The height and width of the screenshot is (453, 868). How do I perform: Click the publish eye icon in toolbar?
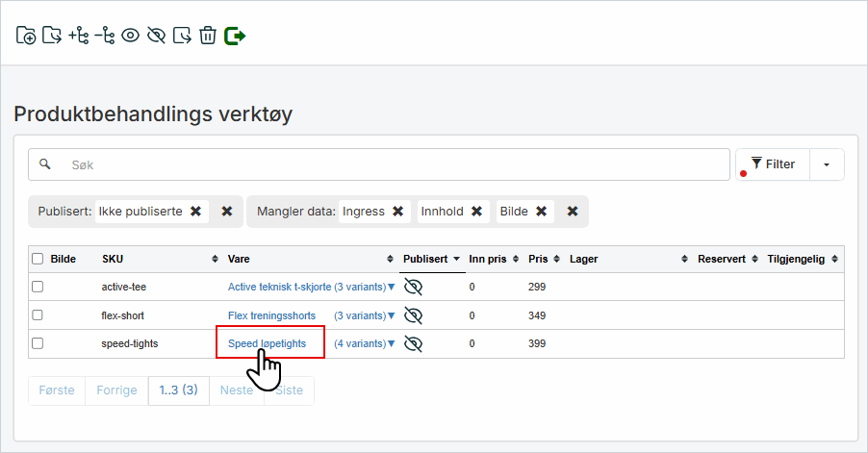pyautogui.click(x=130, y=36)
